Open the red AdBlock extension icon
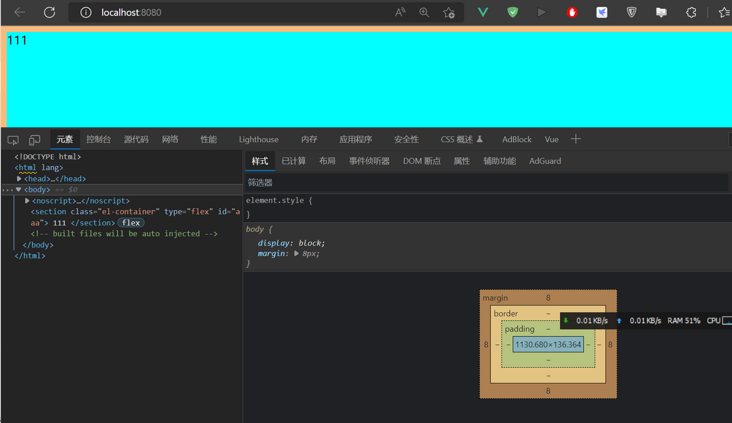Image resolution: width=732 pixels, height=423 pixels. click(x=572, y=13)
